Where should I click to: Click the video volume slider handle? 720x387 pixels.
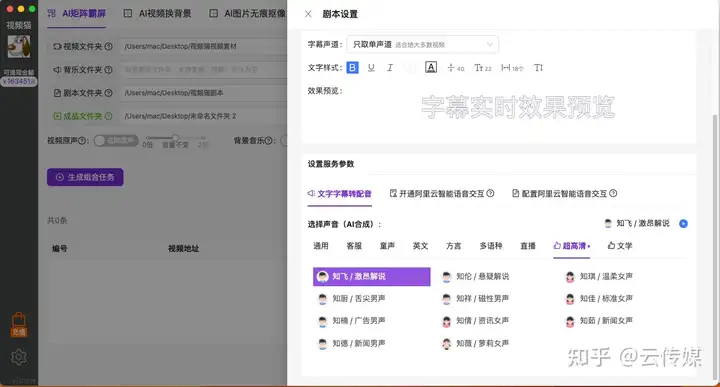tap(175, 137)
